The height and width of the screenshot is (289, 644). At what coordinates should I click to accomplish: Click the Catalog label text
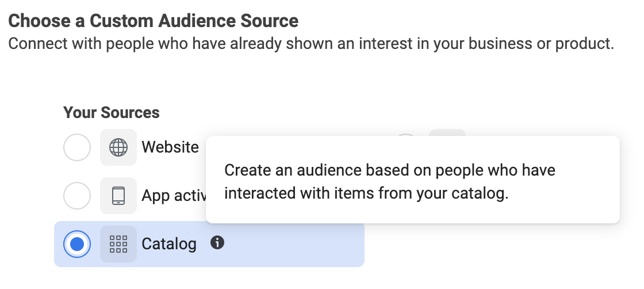coord(169,244)
